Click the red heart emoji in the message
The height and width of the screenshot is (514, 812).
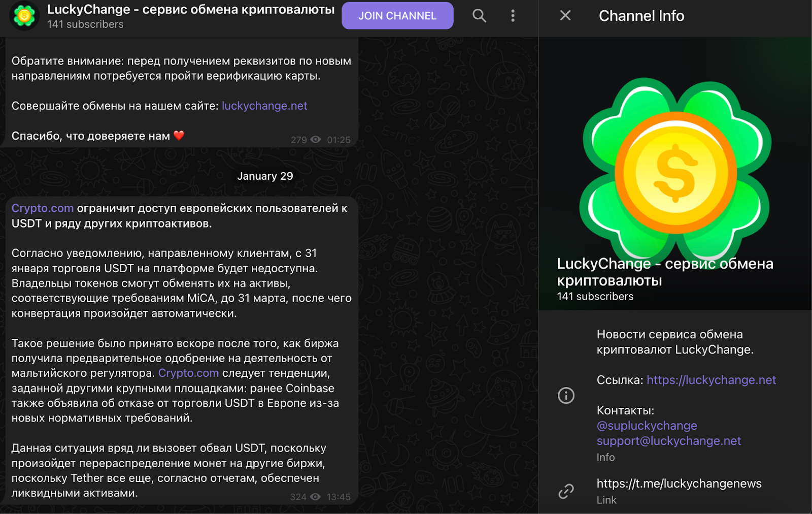click(179, 136)
